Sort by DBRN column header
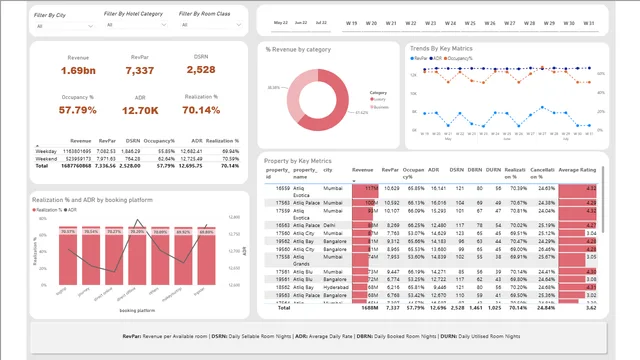The width and height of the screenshot is (640, 360). pos(475,170)
